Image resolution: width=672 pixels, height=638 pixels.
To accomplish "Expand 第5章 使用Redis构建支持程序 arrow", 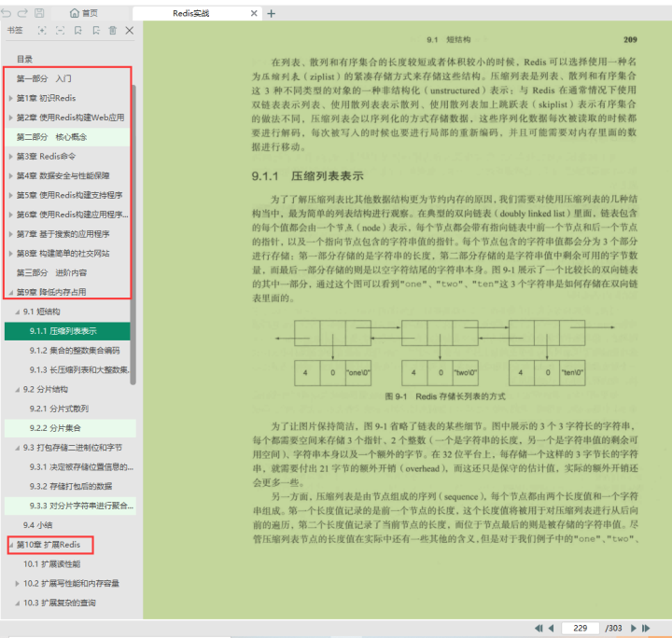I will [x=10, y=195].
